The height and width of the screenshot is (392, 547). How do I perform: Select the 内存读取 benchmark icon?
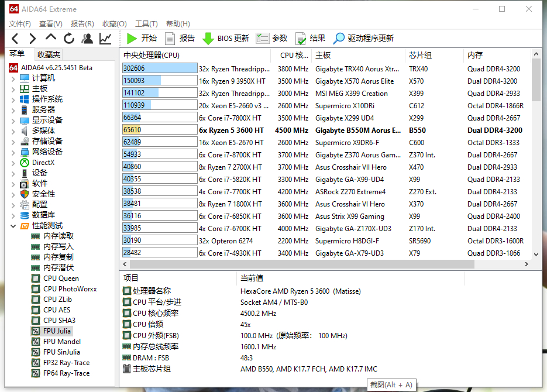(35, 236)
